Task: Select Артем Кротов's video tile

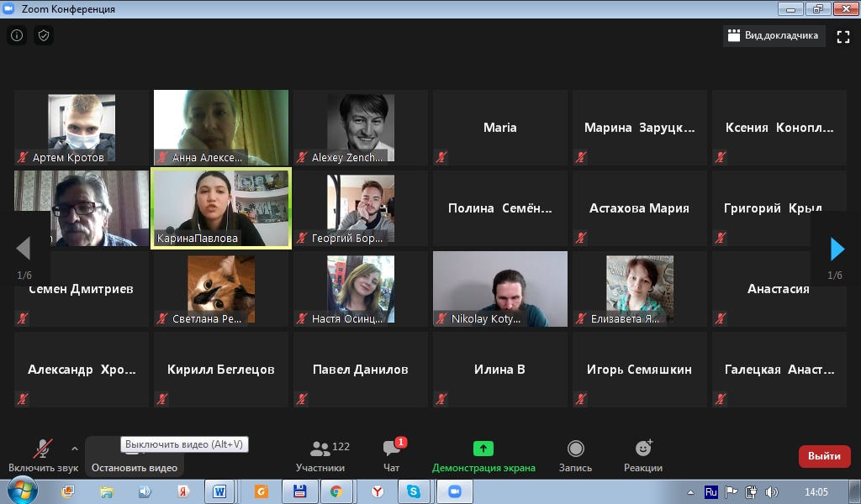Action: click(82, 128)
